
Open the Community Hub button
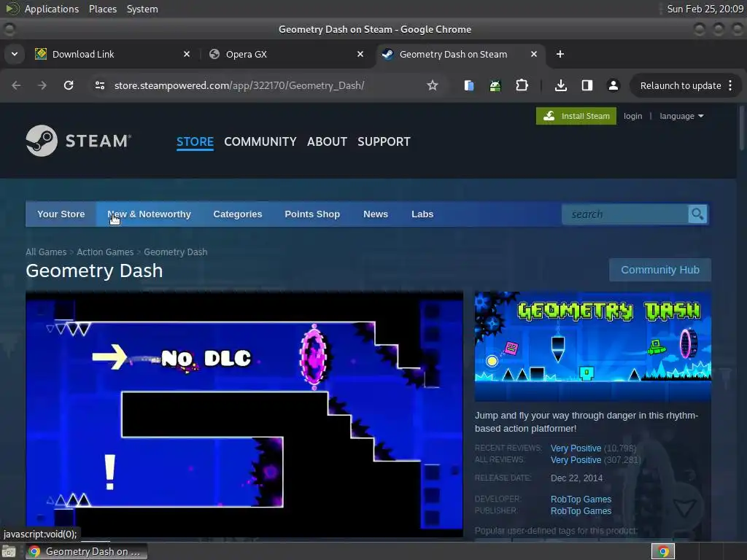pos(659,270)
